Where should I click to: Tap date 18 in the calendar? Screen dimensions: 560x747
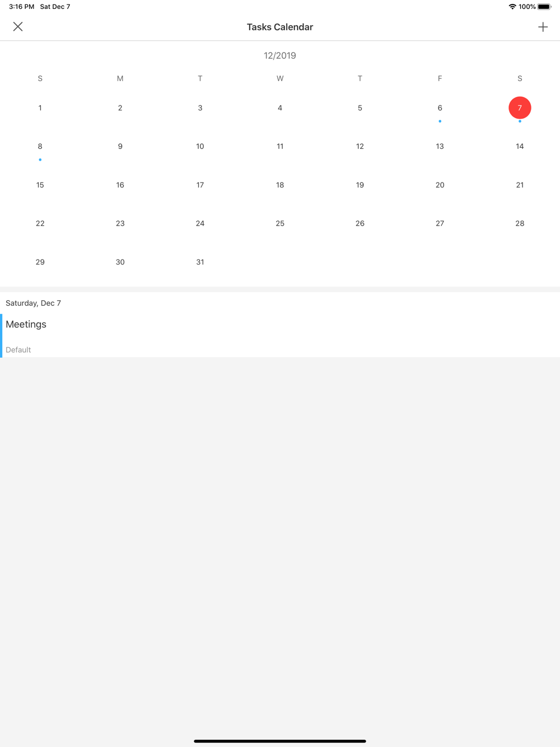280,185
